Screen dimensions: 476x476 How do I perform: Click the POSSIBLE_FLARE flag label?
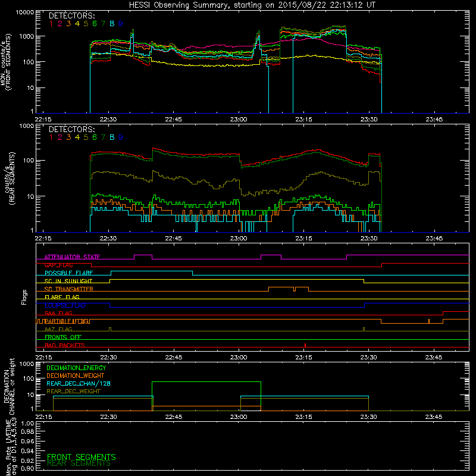coord(68,273)
